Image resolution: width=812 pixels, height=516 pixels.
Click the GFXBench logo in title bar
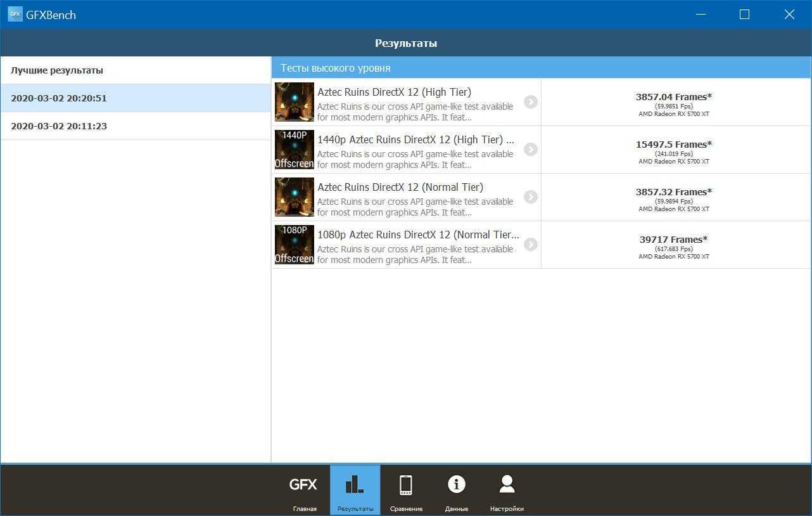point(15,14)
